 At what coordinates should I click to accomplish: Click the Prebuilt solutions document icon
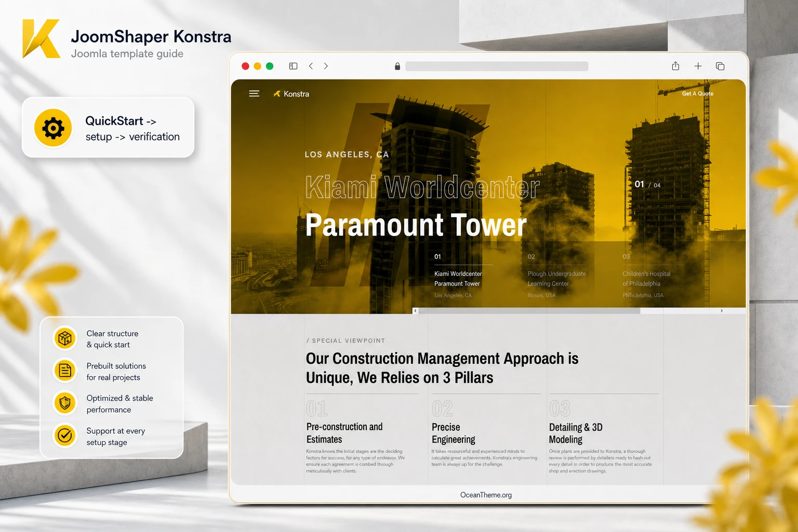point(65,371)
